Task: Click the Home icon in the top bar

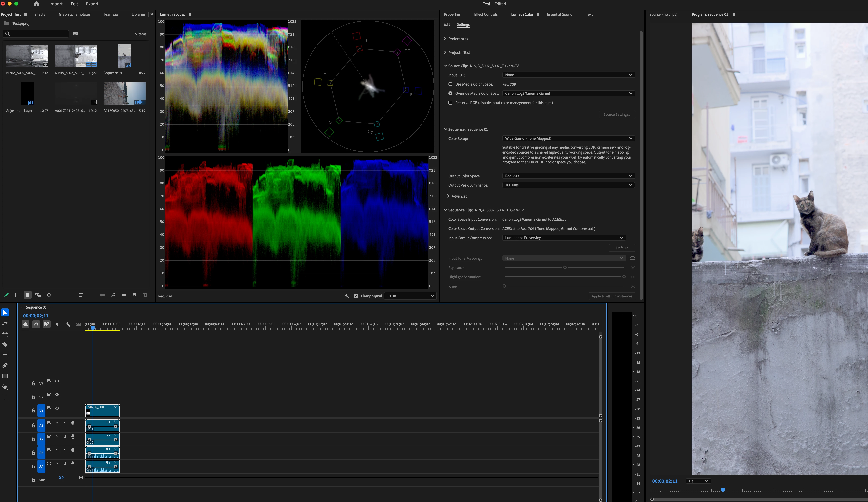Action: pos(36,4)
